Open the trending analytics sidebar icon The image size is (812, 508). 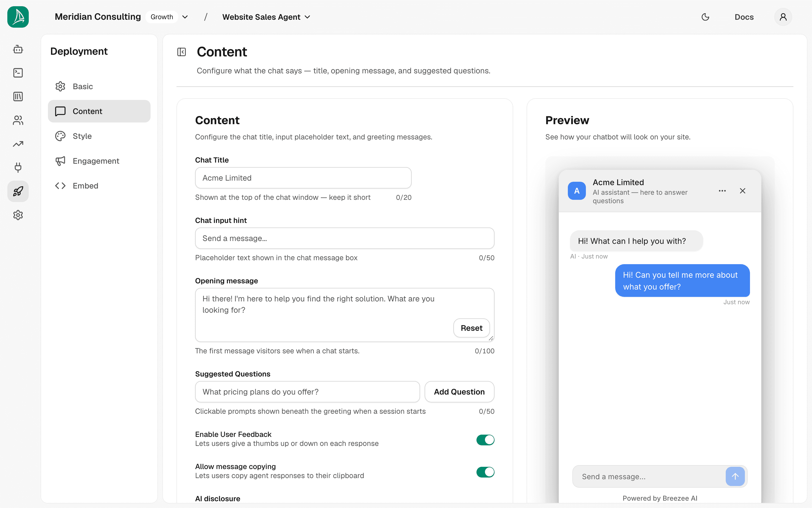pyautogui.click(x=18, y=144)
